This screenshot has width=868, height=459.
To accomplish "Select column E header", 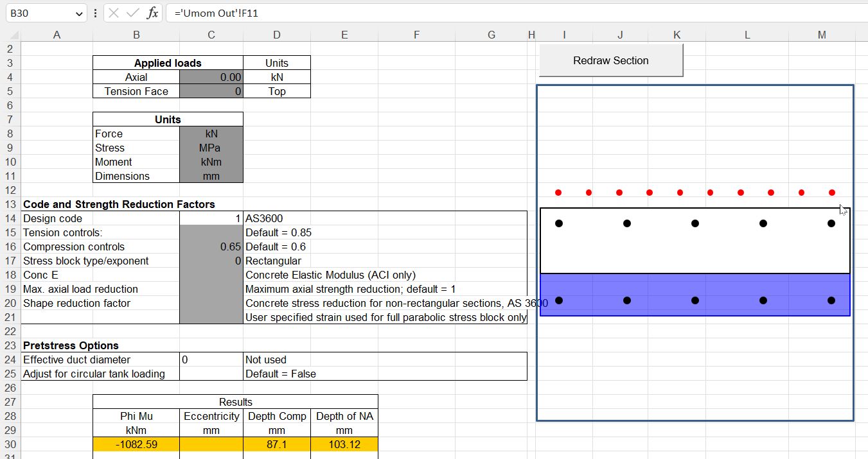I will [x=344, y=35].
